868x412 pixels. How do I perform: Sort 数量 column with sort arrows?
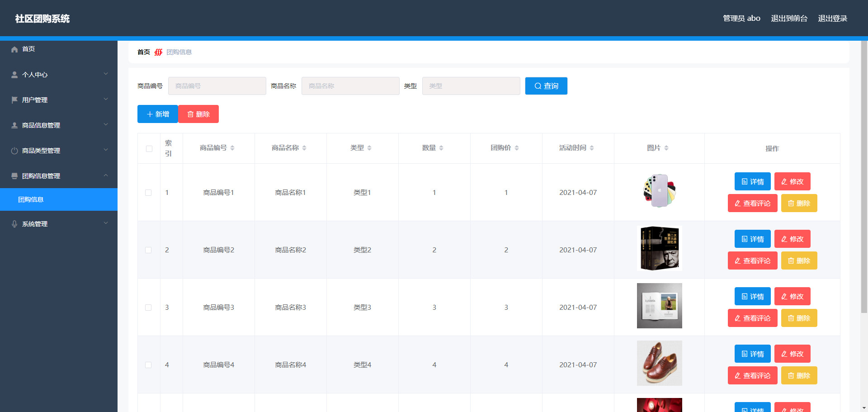click(x=441, y=148)
